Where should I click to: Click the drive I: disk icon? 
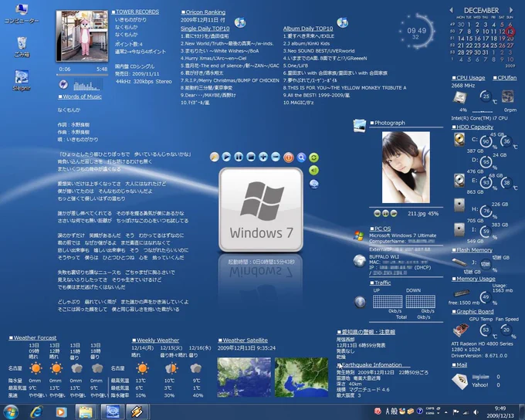[459, 229]
